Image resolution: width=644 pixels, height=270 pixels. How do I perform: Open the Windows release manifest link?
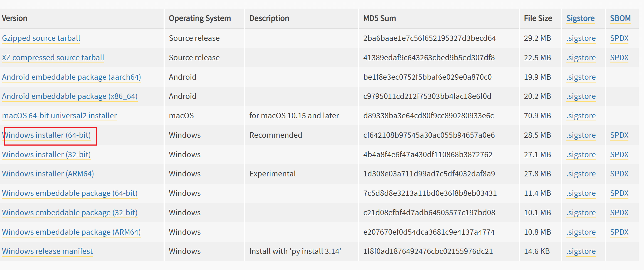pyautogui.click(x=47, y=251)
